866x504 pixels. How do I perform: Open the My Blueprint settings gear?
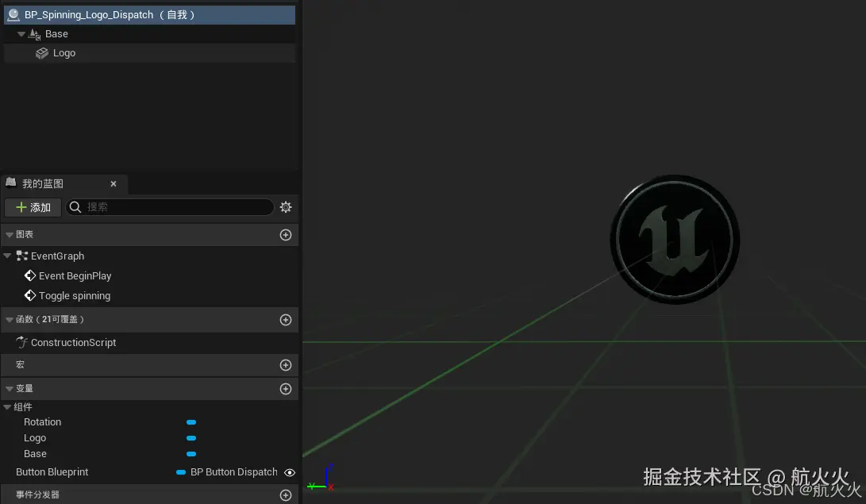click(286, 207)
